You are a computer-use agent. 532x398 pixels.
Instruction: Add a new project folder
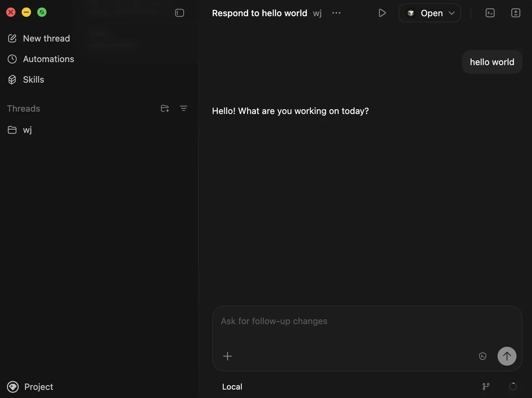[165, 109]
